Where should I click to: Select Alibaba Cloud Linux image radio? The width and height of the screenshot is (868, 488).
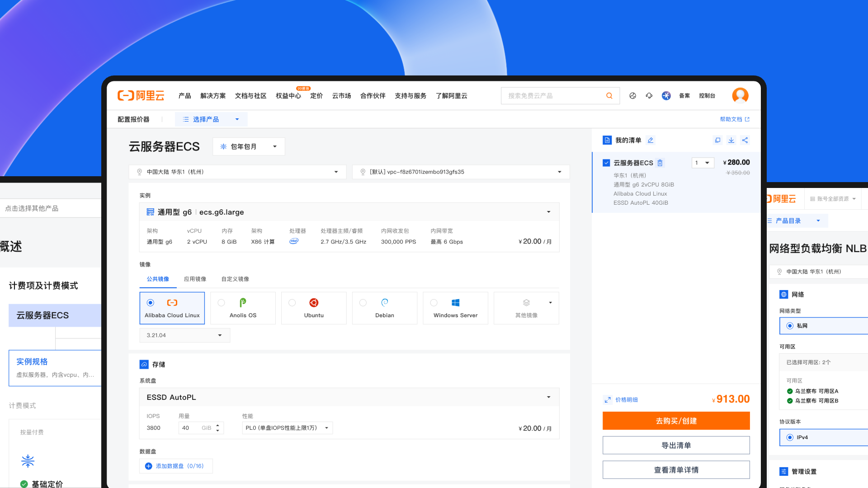(151, 303)
